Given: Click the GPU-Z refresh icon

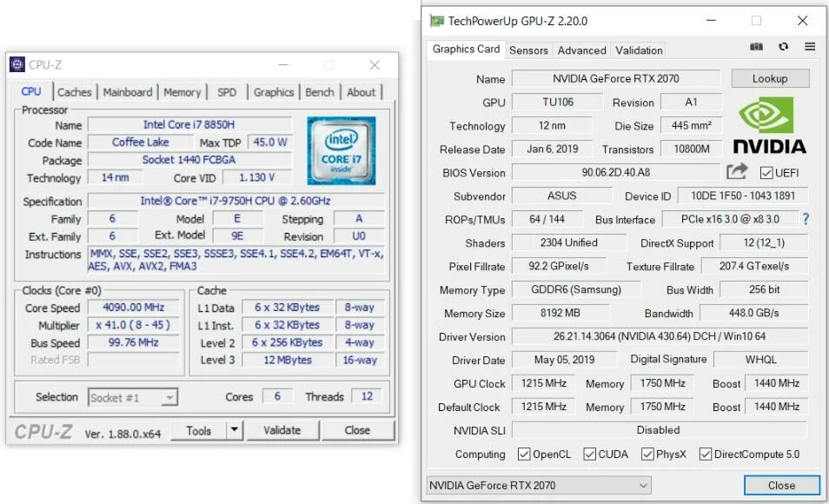Looking at the screenshot, I should click(783, 47).
